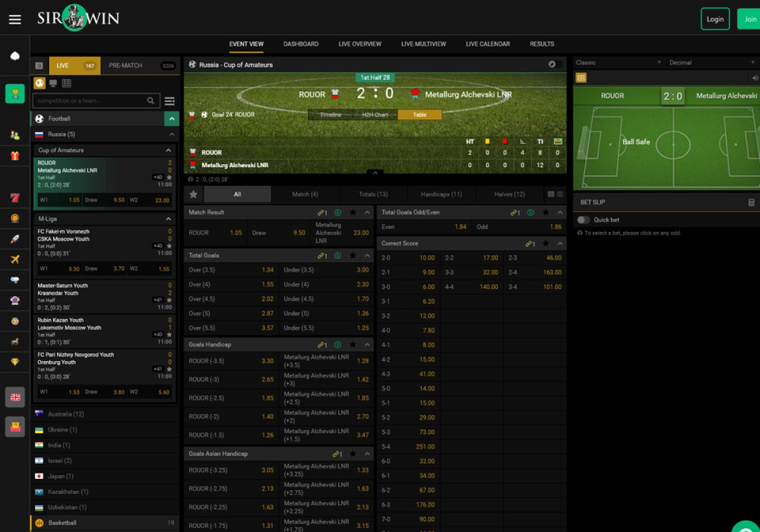Collapse the Russia (5) country group
760x532 pixels.
[x=171, y=134]
